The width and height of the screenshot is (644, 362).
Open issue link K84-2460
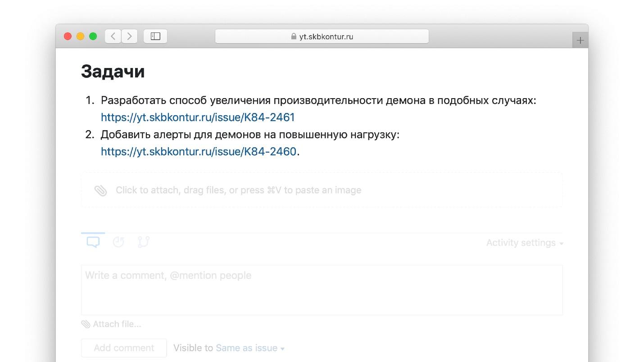tap(198, 152)
